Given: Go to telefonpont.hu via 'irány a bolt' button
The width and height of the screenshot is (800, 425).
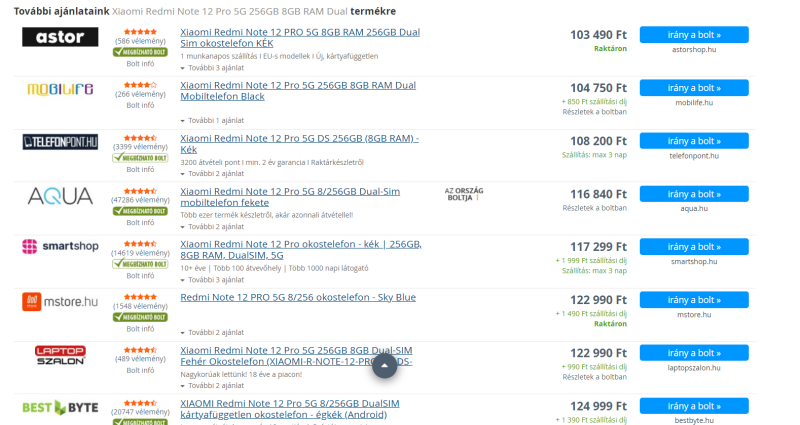Looking at the screenshot, I should 694,141.
